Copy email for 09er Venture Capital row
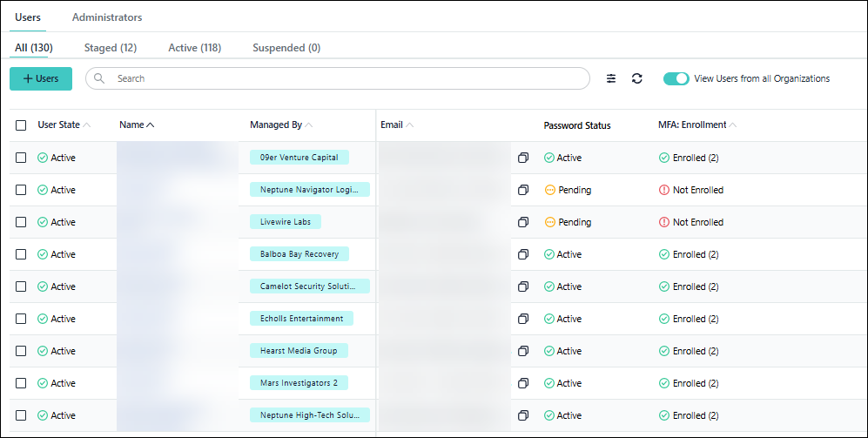868x438 pixels. (523, 158)
